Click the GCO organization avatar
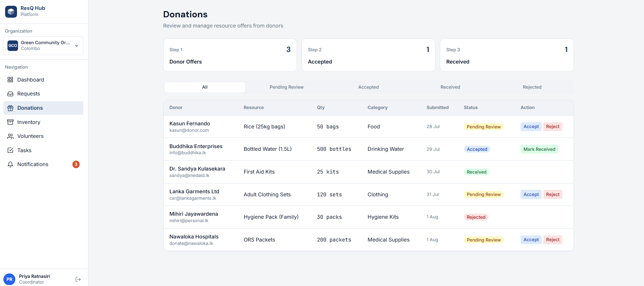 coord(13,46)
